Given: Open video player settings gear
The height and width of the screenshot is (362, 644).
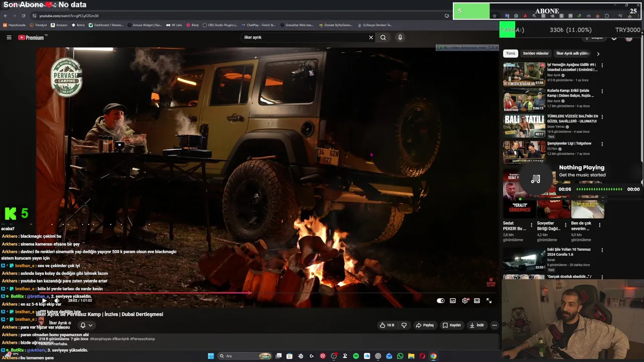Looking at the screenshot, I should [465, 301].
